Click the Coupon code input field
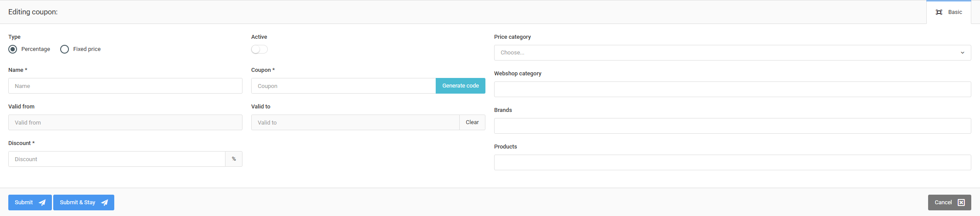Screen dimensions: 980x216 click(x=344, y=86)
